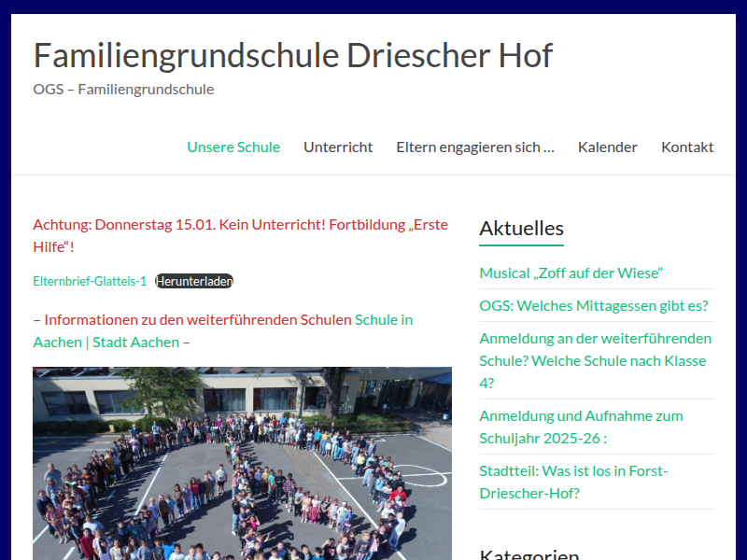Open "Anmeldung und Aufnahme zum Schuljahr 2025-26"
The height and width of the screenshot is (560, 747).
tap(581, 427)
